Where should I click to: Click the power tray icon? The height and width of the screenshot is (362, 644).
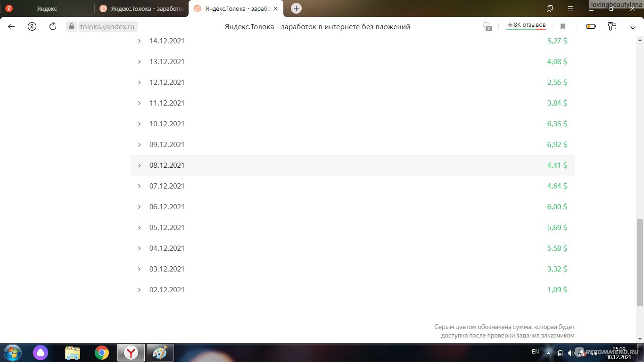click(x=560, y=353)
